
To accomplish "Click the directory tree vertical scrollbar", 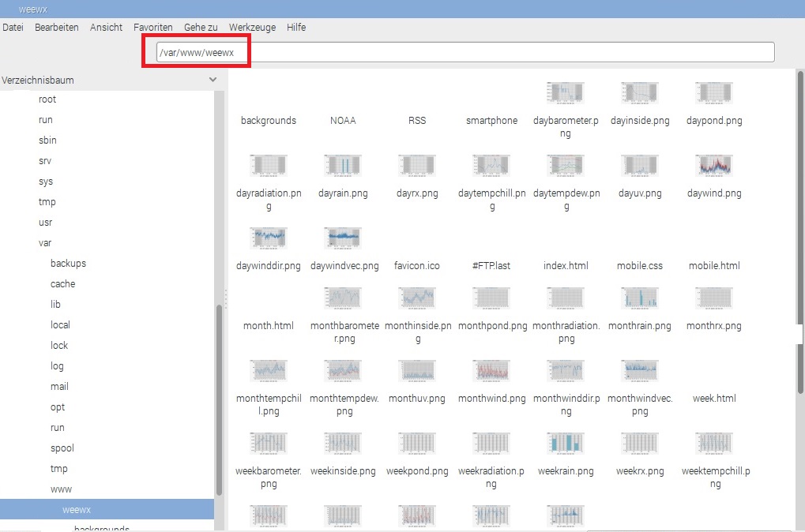I will [x=219, y=400].
